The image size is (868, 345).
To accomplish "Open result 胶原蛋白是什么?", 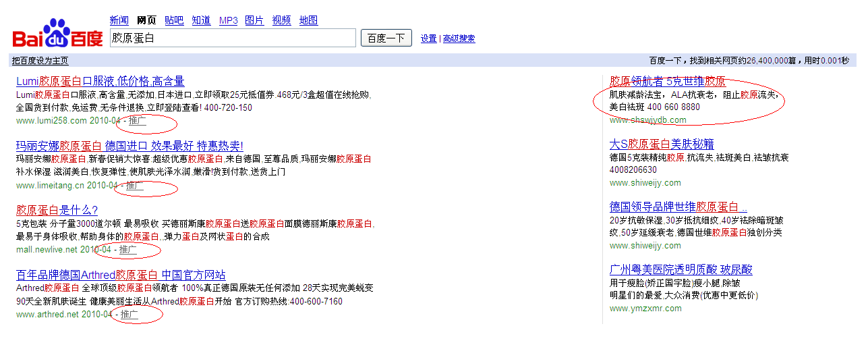I will [x=57, y=210].
